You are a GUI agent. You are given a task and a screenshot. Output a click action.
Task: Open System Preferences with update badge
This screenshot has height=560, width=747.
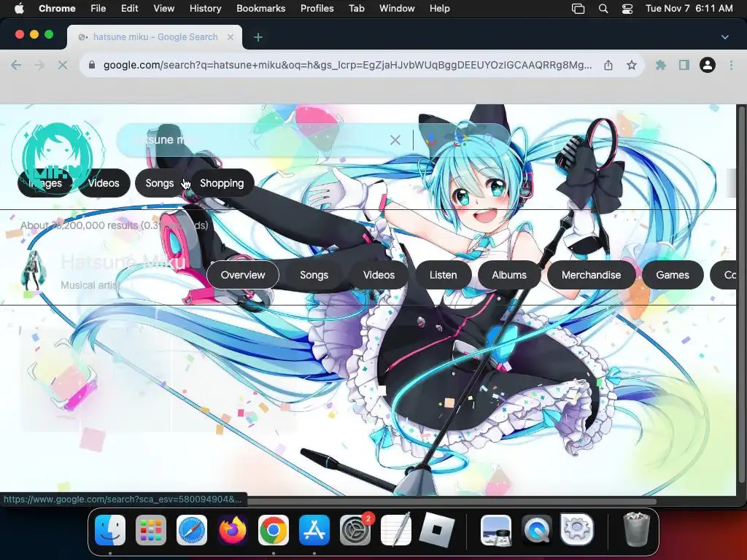pyautogui.click(x=355, y=530)
